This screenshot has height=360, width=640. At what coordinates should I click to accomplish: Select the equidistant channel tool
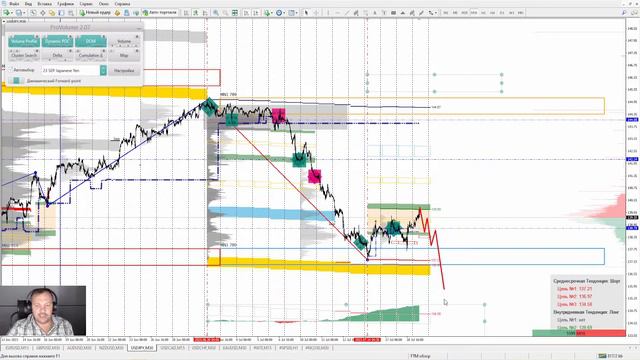pyautogui.click(x=356, y=13)
